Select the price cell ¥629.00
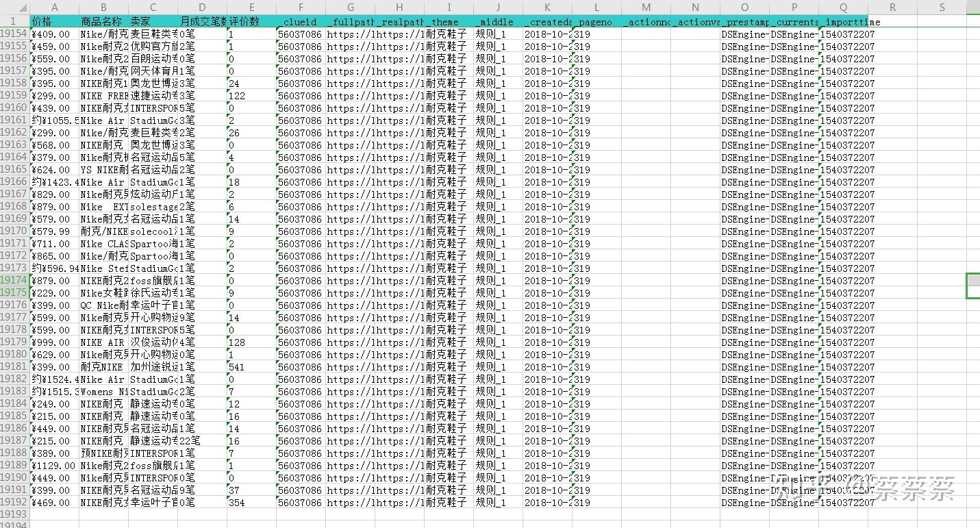Image resolution: width=980 pixels, height=528 pixels. click(55, 355)
